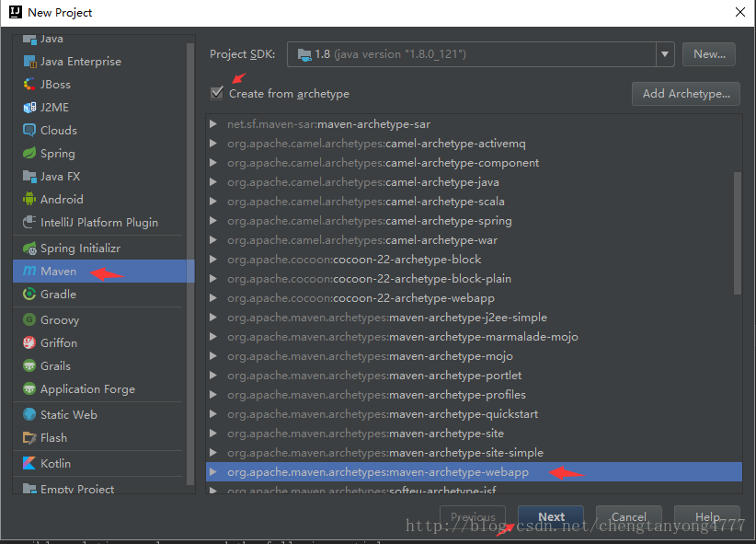The height and width of the screenshot is (544, 756).
Task: Click the Groovy 'G' icon
Action: coord(29,319)
